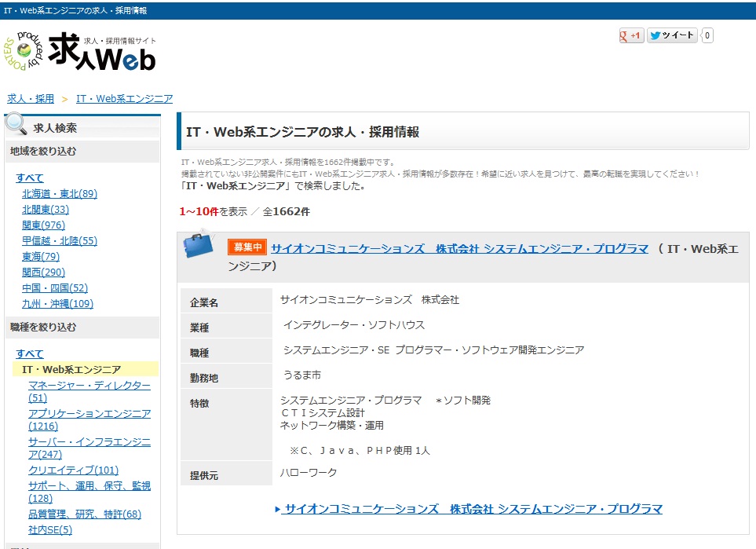Filter by the 関西(290) region
Viewport: 756px width, 549px height.
[43, 272]
